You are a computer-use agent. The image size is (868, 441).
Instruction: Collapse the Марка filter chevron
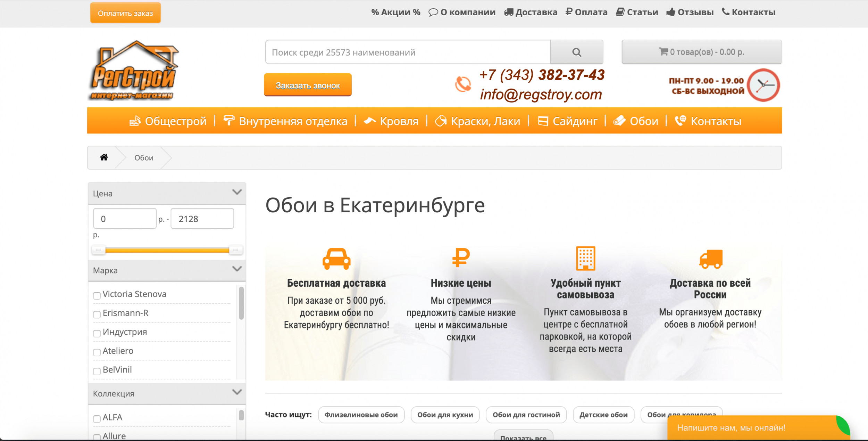(x=237, y=269)
